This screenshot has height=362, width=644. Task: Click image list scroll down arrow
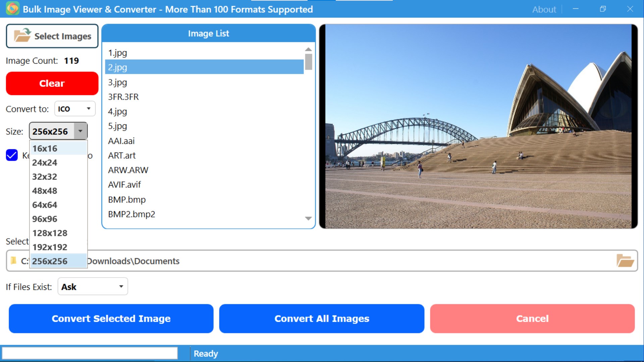pos(308,219)
